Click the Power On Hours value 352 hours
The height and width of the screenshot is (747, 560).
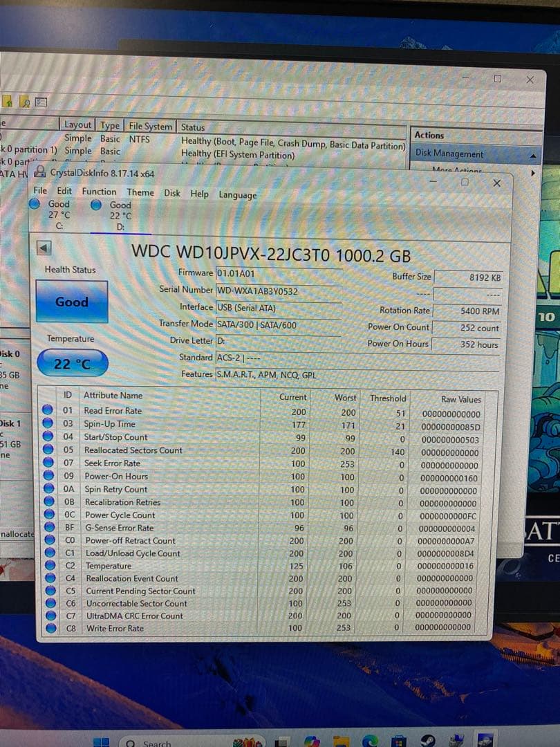(x=466, y=344)
